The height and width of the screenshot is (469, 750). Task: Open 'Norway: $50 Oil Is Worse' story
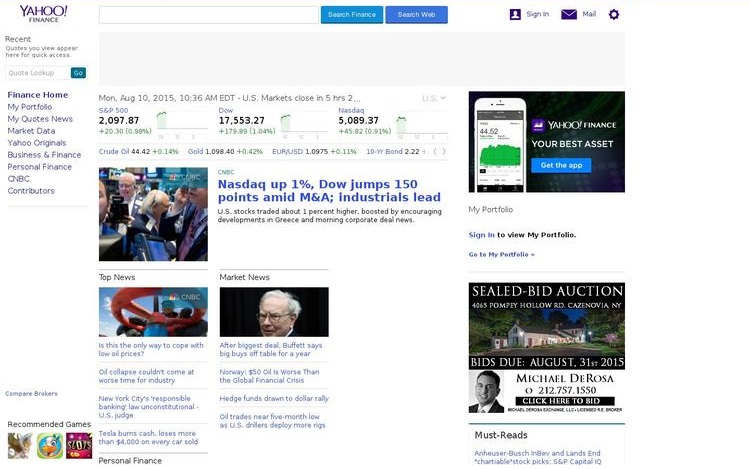click(269, 376)
